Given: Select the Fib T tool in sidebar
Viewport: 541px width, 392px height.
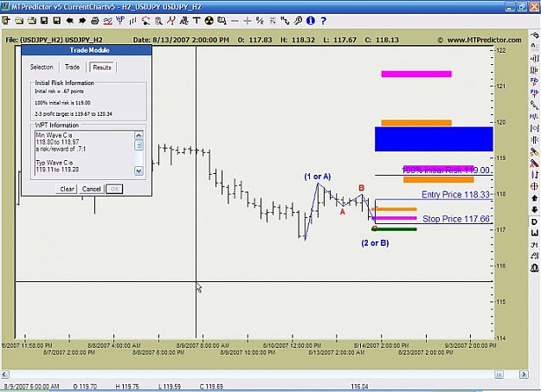Looking at the screenshot, I should pos(534,93).
